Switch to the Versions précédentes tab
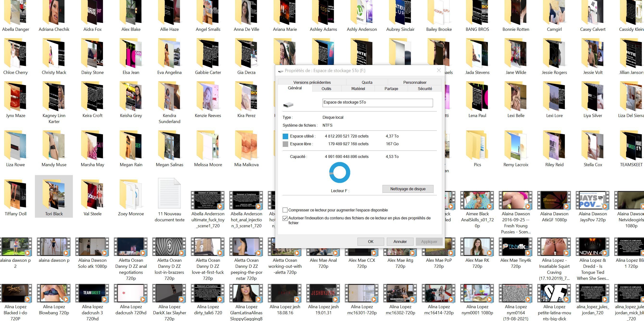The width and height of the screenshot is (644, 321). click(312, 82)
